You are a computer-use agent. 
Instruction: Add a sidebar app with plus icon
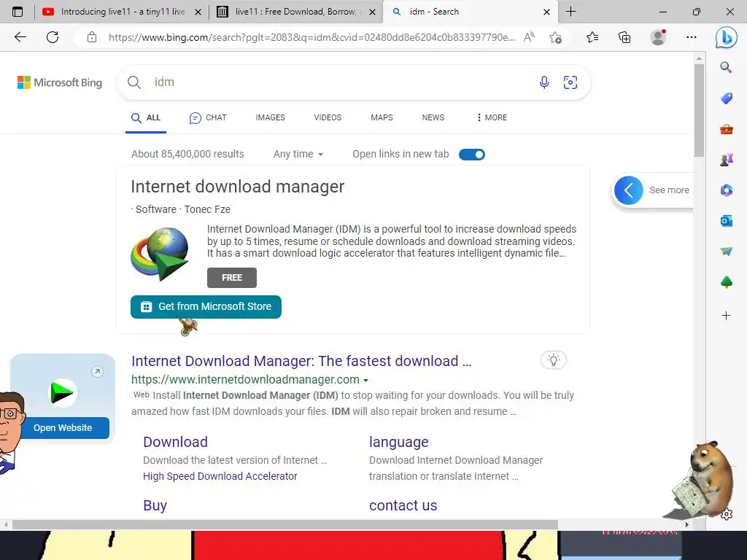pyautogui.click(x=726, y=315)
